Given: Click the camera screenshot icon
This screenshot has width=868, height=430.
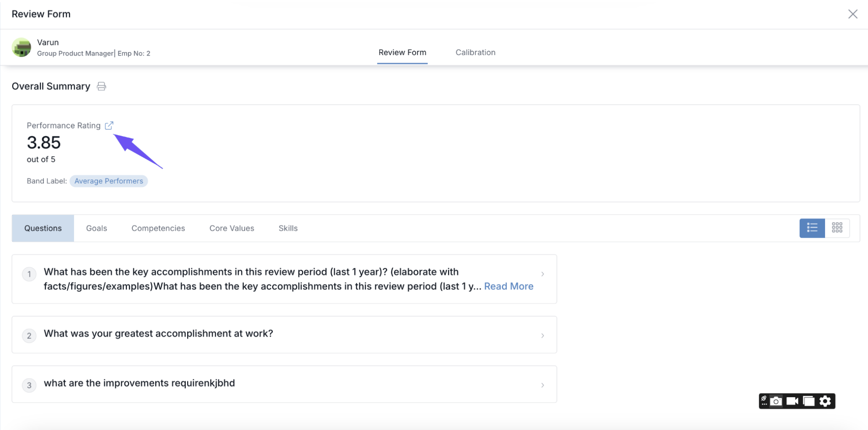Looking at the screenshot, I should click(x=776, y=401).
